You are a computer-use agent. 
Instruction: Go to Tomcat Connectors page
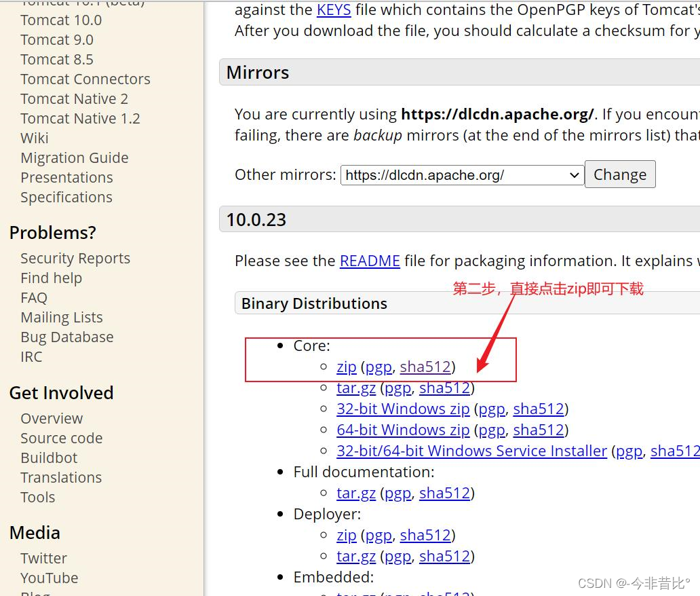[85, 79]
